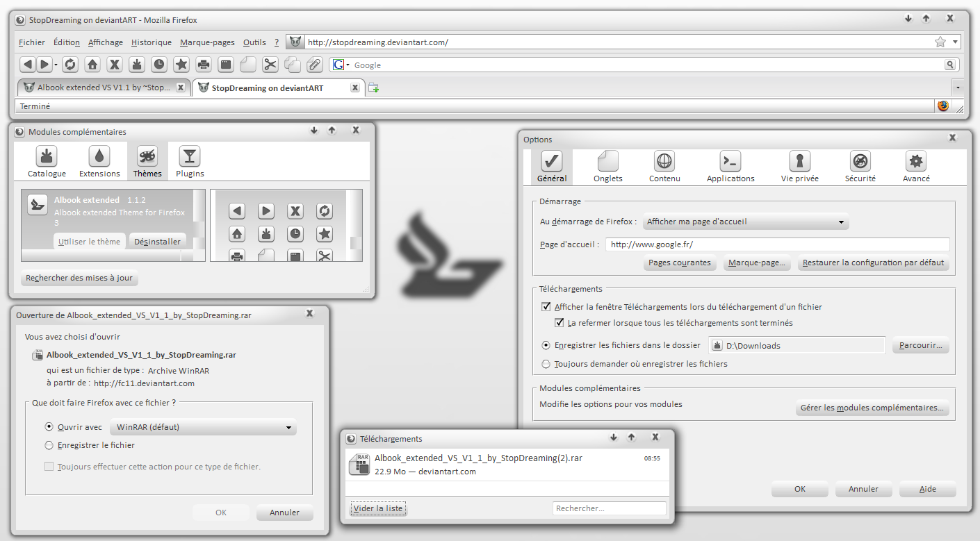Open the Affichage menu
Screen dimensions: 980x541
click(106, 42)
